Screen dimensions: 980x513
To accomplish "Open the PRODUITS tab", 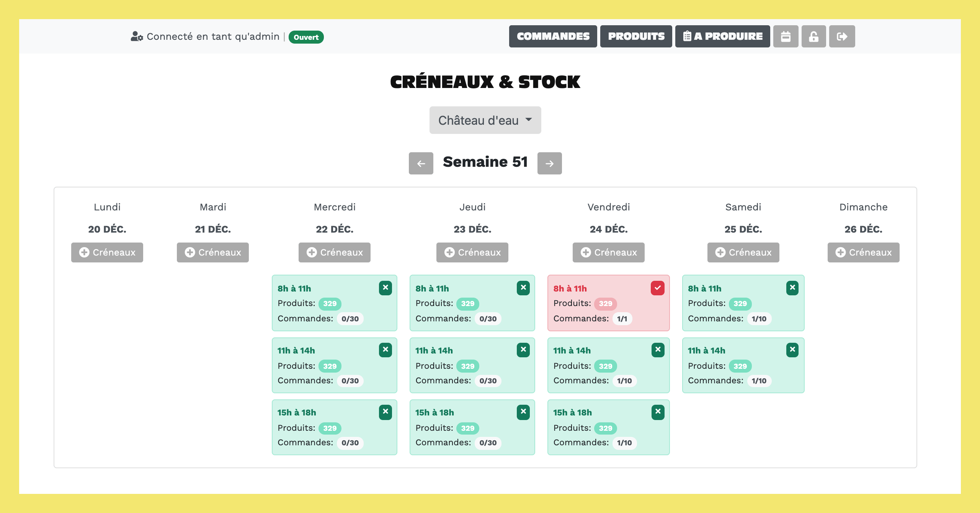I will coord(636,36).
